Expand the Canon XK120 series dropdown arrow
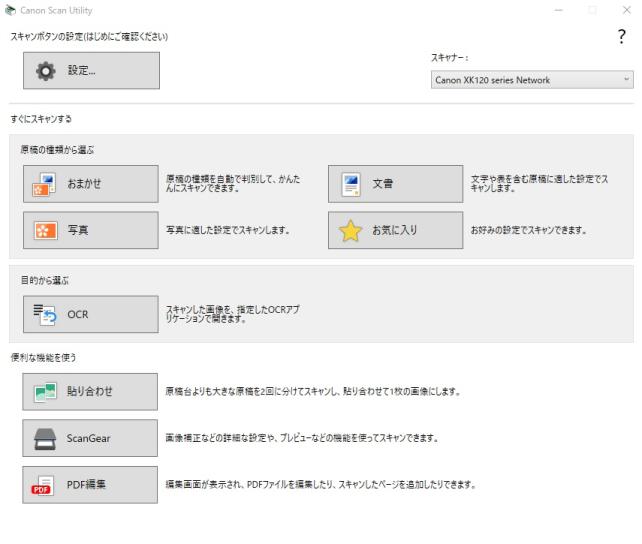 (x=626, y=79)
